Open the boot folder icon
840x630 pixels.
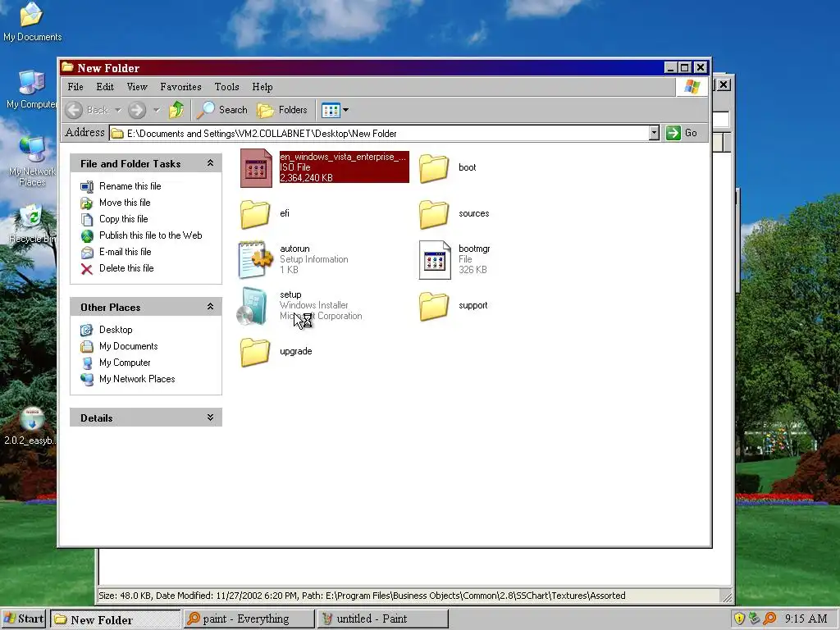tap(434, 167)
